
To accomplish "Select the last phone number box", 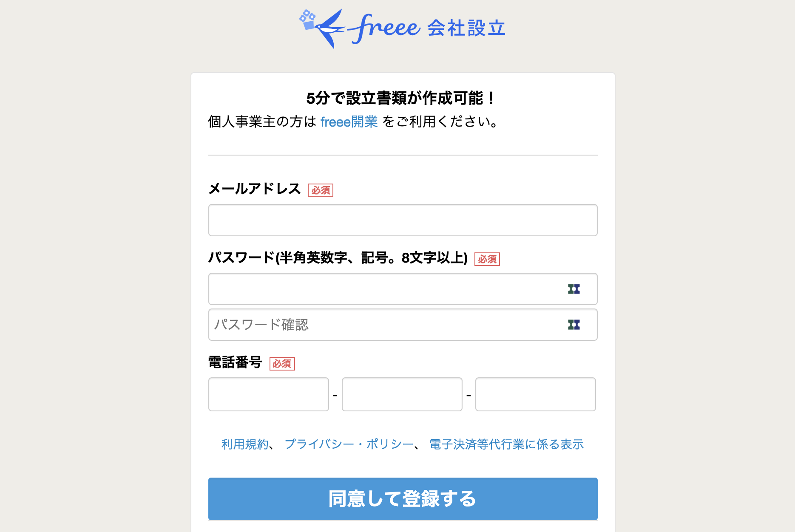I will (535, 394).
